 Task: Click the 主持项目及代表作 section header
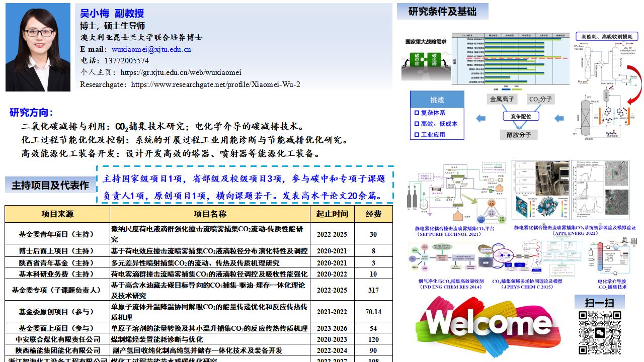point(50,185)
